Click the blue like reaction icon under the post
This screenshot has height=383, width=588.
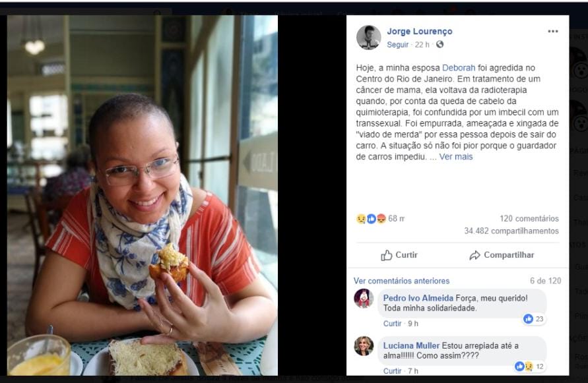click(x=372, y=219)
